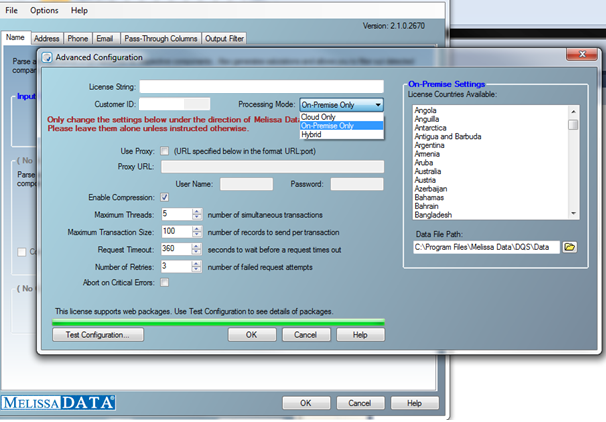Select Argentina in the countries list
The image size is (606, 422).
coord(429,145)
